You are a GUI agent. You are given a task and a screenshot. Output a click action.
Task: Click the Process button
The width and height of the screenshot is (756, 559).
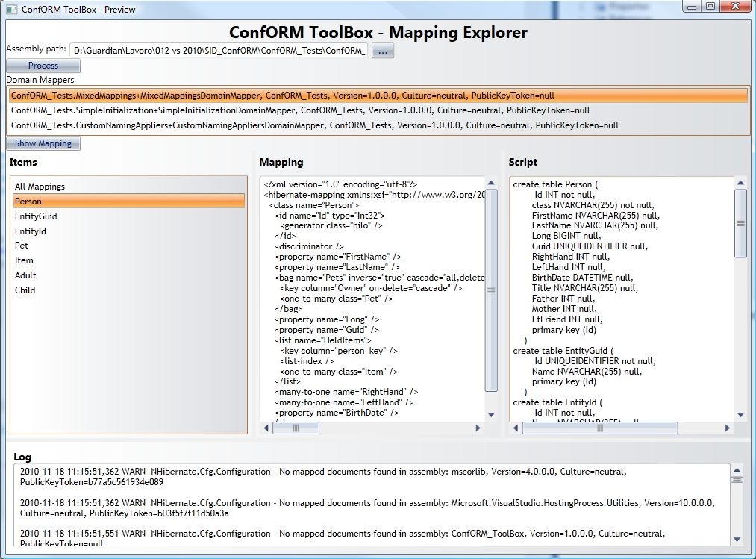(43, 66)
